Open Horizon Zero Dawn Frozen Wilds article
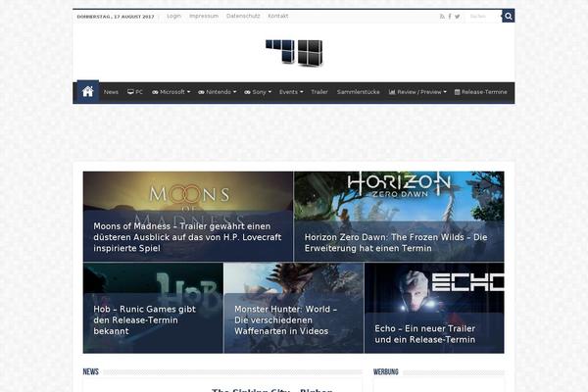 click(x=399, y=217)
